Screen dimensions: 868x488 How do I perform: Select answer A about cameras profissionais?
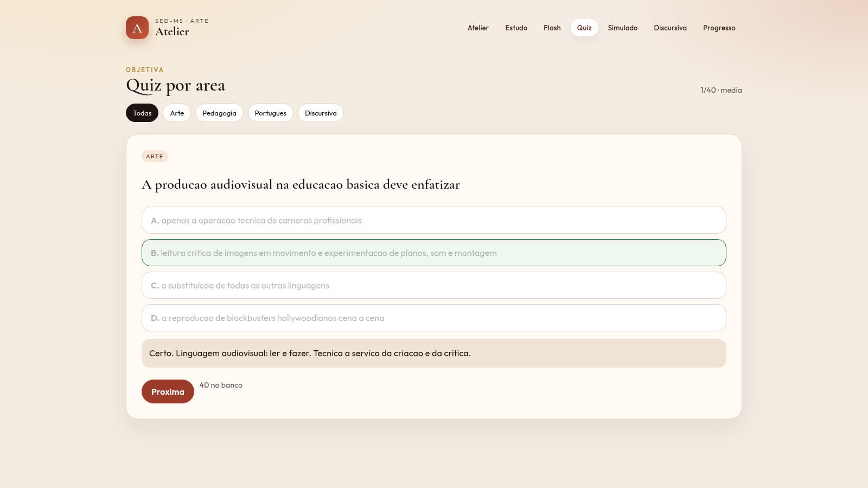pyautogui.click(x=434, y=220)
